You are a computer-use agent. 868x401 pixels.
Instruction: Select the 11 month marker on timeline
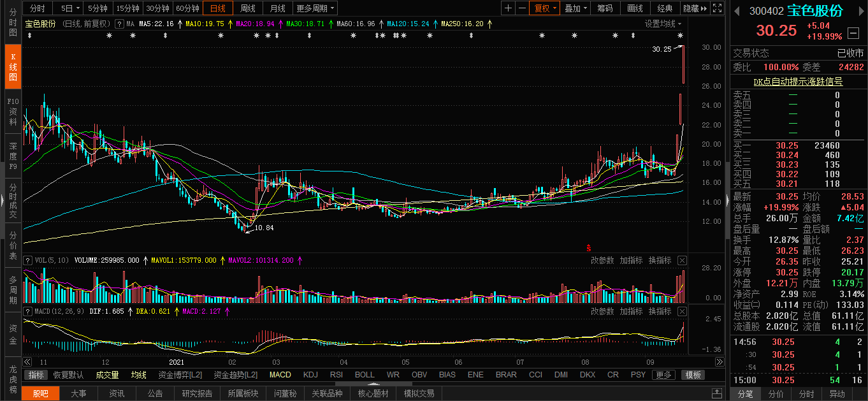pyautogui.click(x=44, y=361)
